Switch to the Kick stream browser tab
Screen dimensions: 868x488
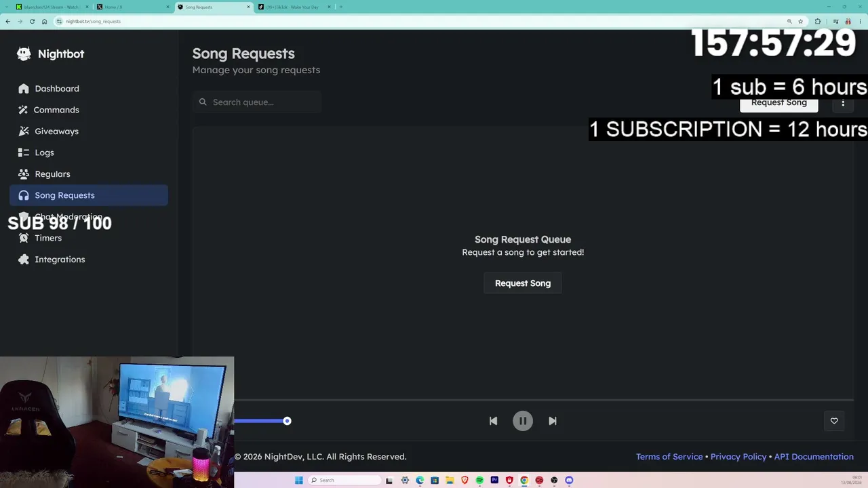52,7
